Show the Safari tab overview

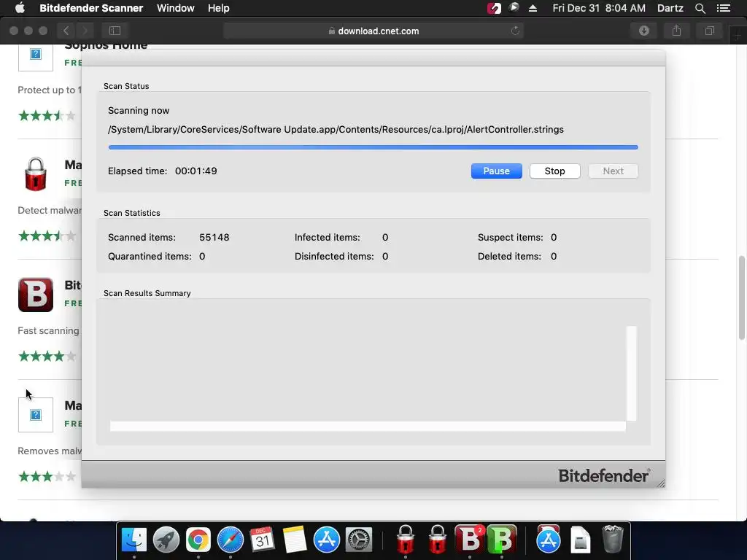pyautogui.click(x=709, y=31)
